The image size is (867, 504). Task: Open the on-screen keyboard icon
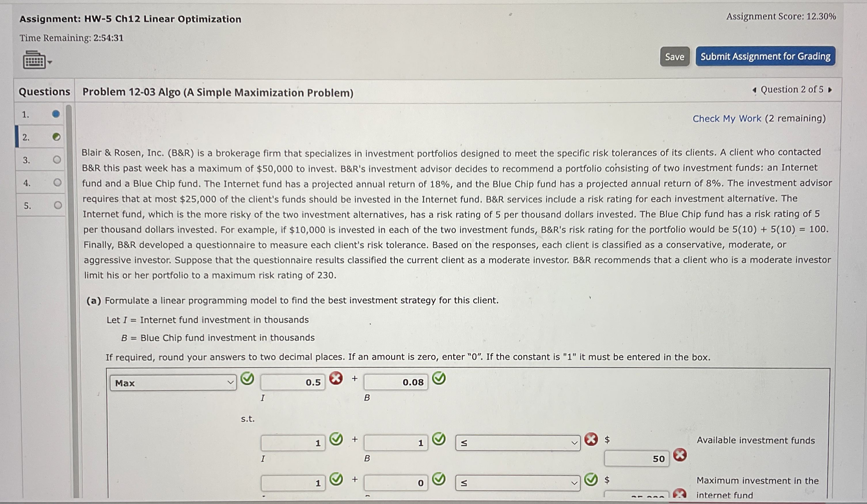coord(34,60)
